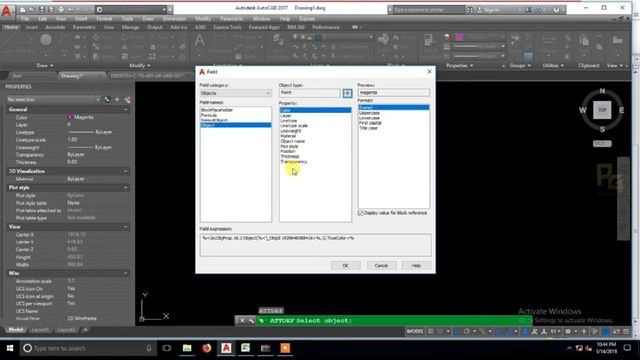
Task: Click the Circle tool in the Draw panel
Action: (x=46, y=40)
